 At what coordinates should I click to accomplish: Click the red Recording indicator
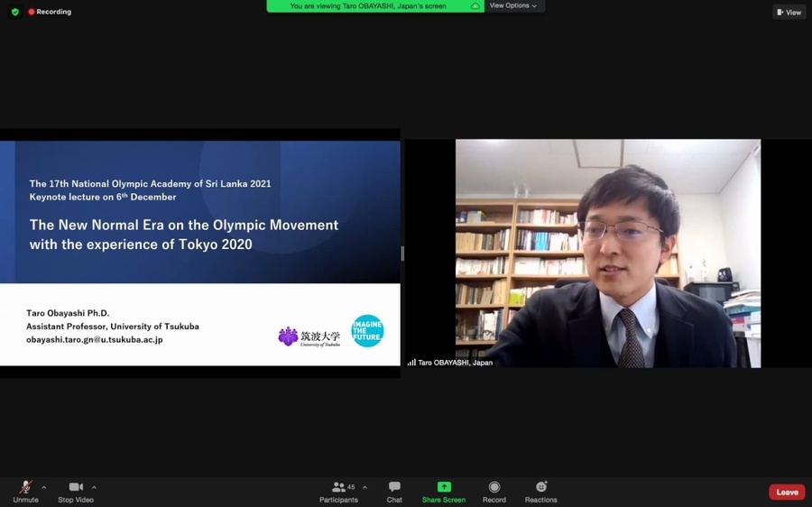tap(50, 12)
